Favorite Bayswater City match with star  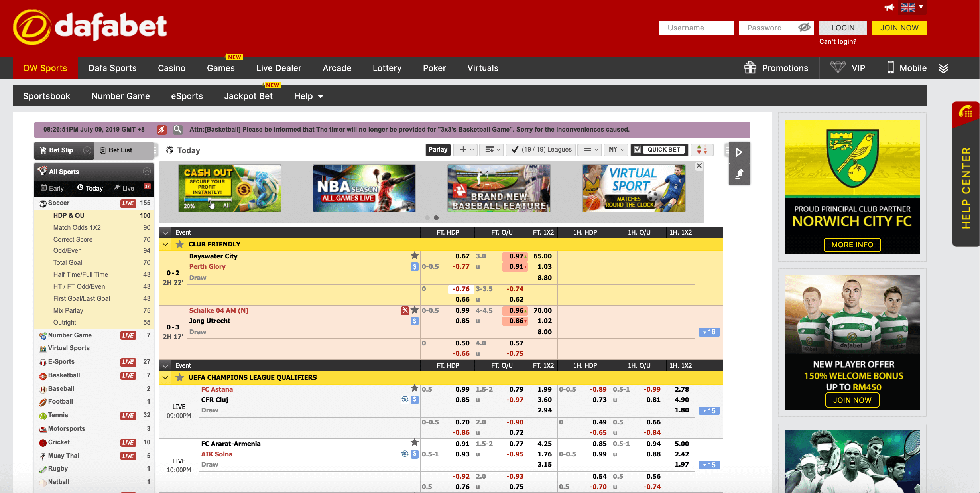click(x=415, y=256)
